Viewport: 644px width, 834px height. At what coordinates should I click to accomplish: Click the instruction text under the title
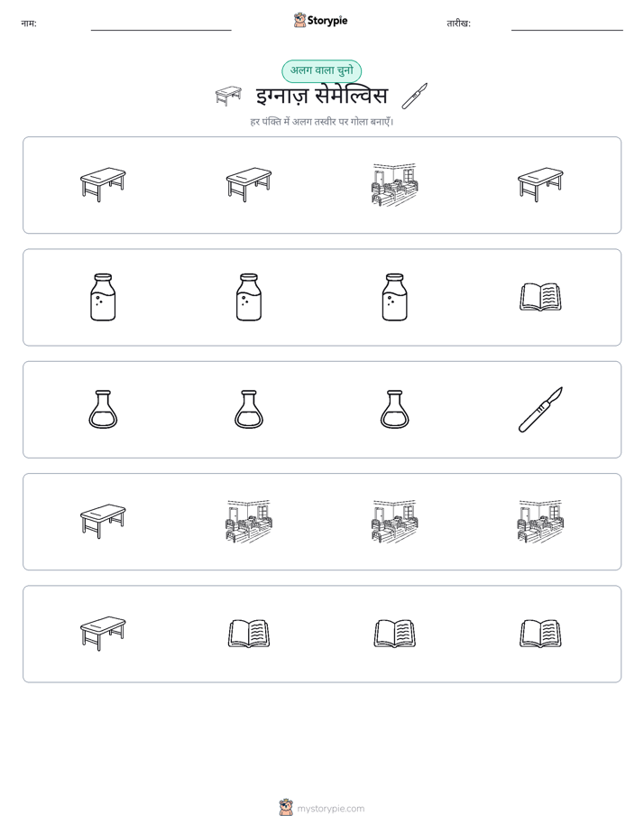tap(322, 122)
